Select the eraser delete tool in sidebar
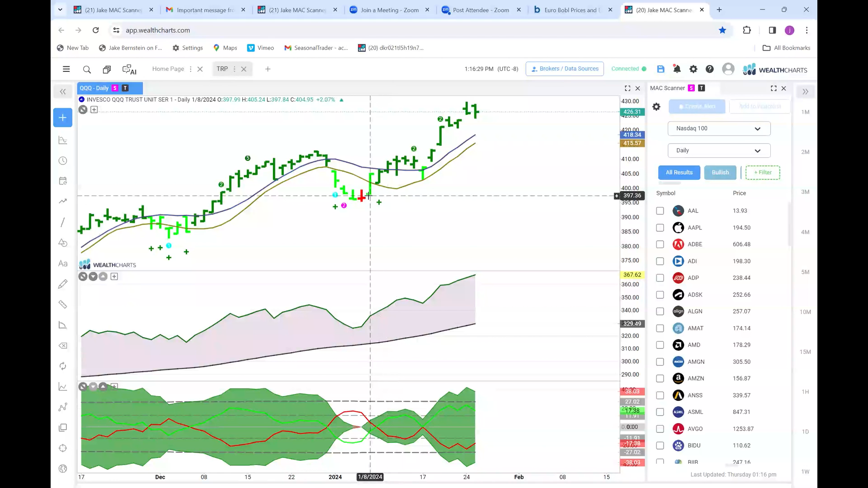Screen dimensions: 868x488 [63, 346]
